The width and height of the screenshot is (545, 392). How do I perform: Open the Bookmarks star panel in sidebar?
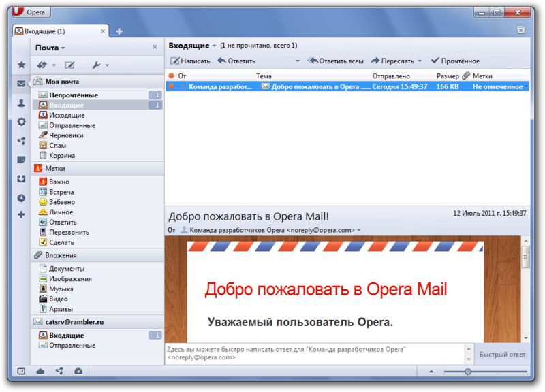tap(20, 64)
